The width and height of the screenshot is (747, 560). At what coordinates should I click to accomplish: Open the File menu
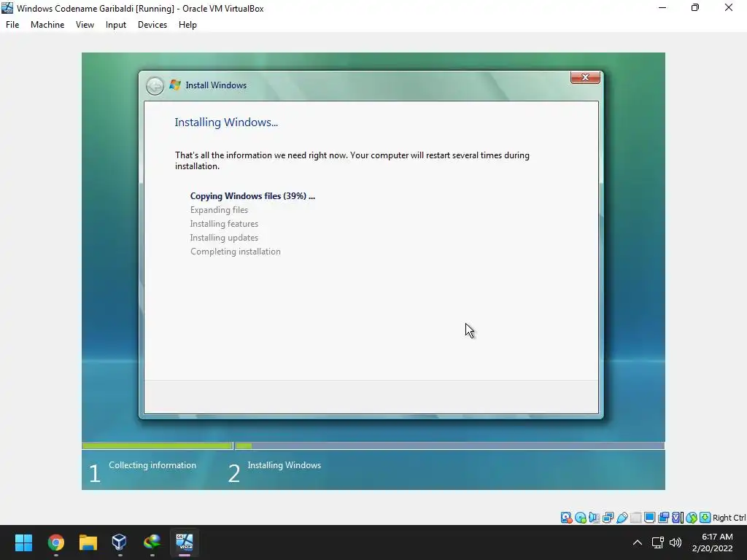click(12, 25)
